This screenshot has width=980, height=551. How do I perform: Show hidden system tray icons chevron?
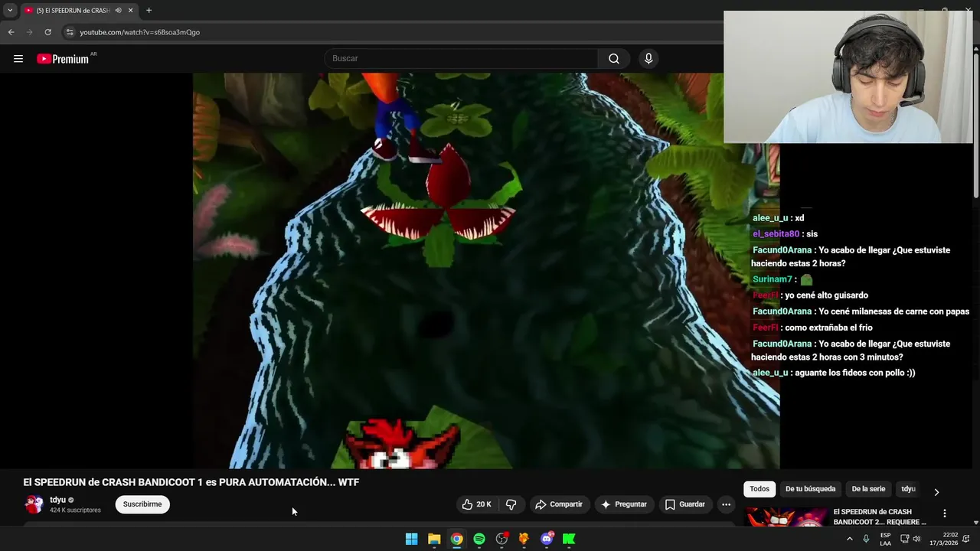[x=849, y=539]
